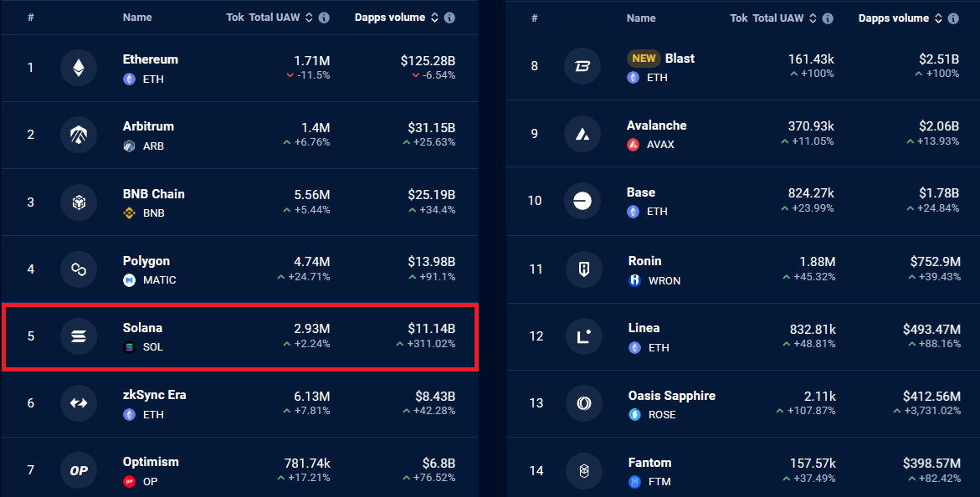
Task: Click the Polygon chain logo icon
Action: click(x=79, y=269)
